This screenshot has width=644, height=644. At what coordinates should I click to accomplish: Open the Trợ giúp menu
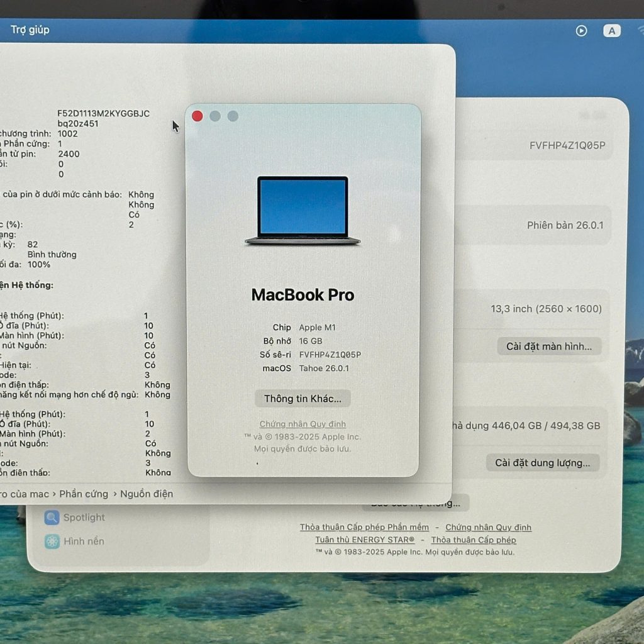(x=29, y=30)
